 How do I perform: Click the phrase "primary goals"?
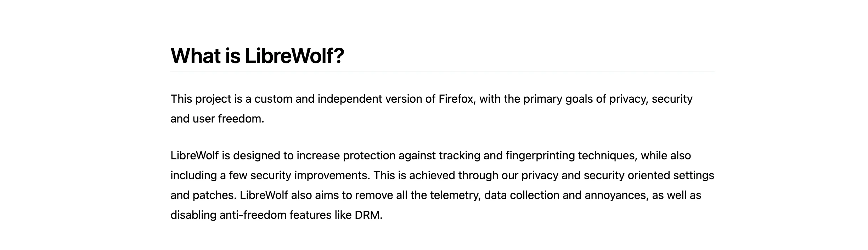pos(558,99)
